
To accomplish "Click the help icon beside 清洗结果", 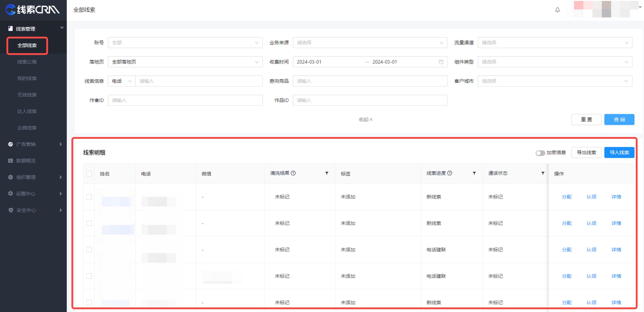I will click(293, 173).
